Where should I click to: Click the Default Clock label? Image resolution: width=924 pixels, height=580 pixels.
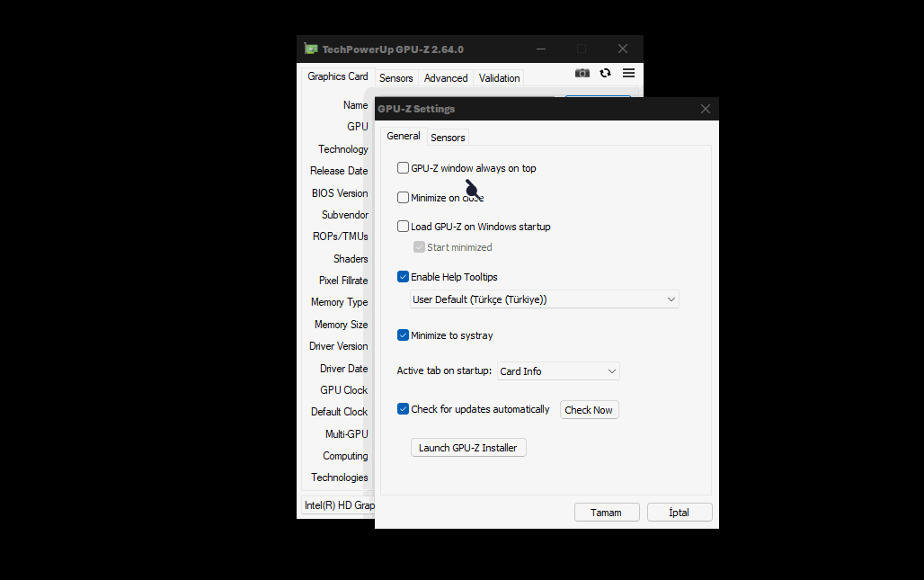[339, 412]
